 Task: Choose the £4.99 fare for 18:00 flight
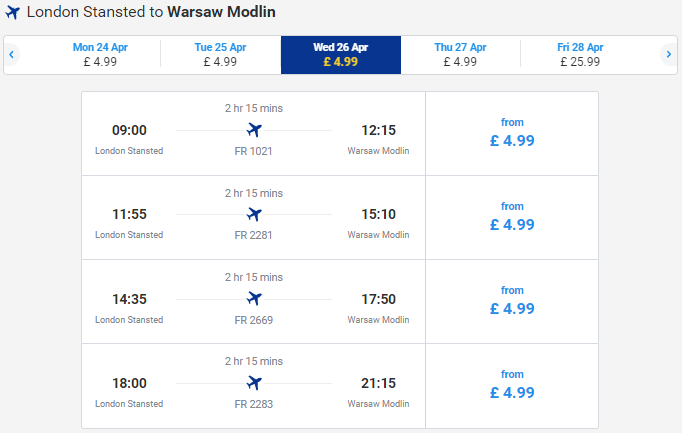pos(512,386)
